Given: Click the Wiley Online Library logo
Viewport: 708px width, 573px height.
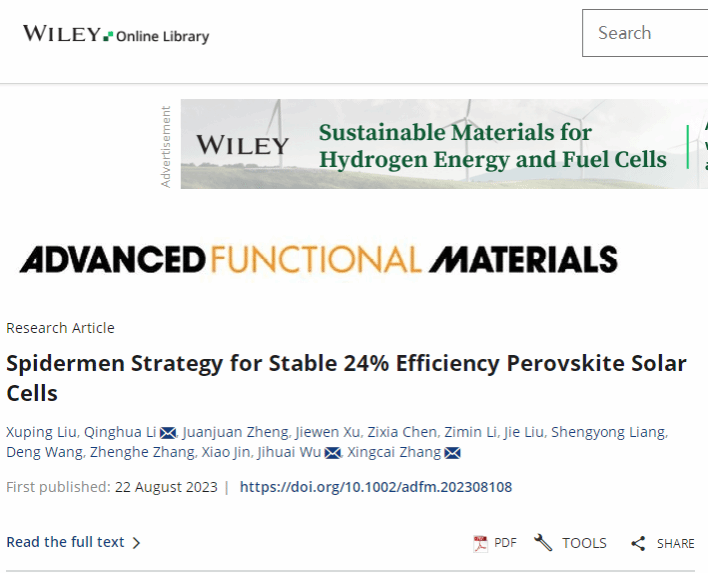Looking at the screenshot, I should [x=116, y=34].
